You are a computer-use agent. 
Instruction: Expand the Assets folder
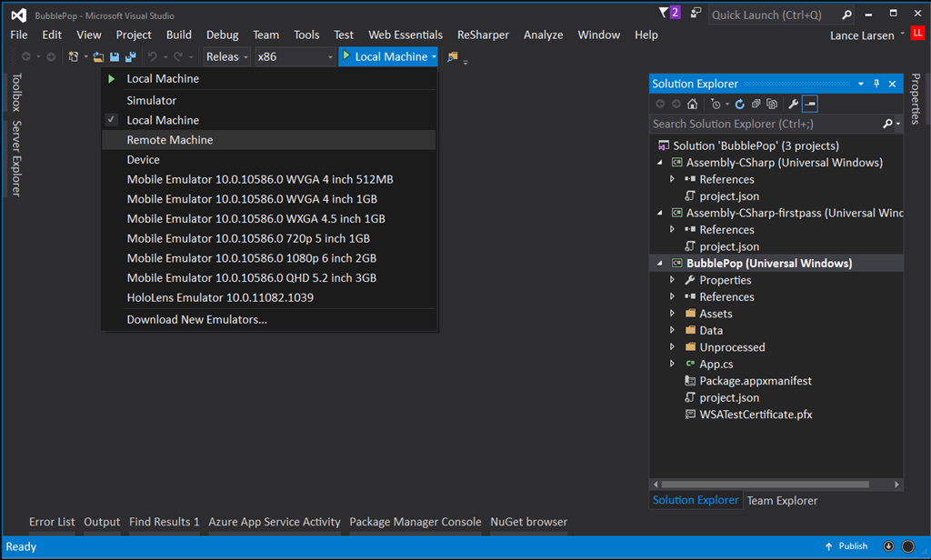pyautogui.click(x=672, y=313)
